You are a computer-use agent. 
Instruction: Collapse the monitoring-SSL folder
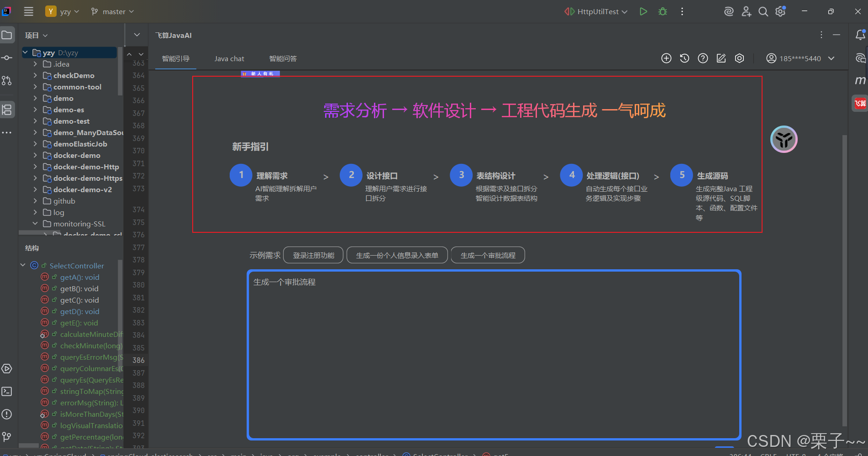[35, 224]
